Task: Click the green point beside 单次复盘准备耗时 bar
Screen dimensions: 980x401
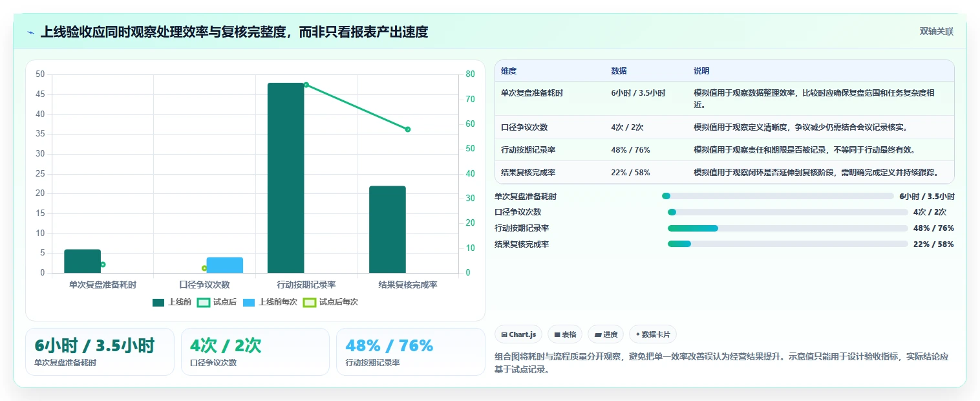Action: 103,265
